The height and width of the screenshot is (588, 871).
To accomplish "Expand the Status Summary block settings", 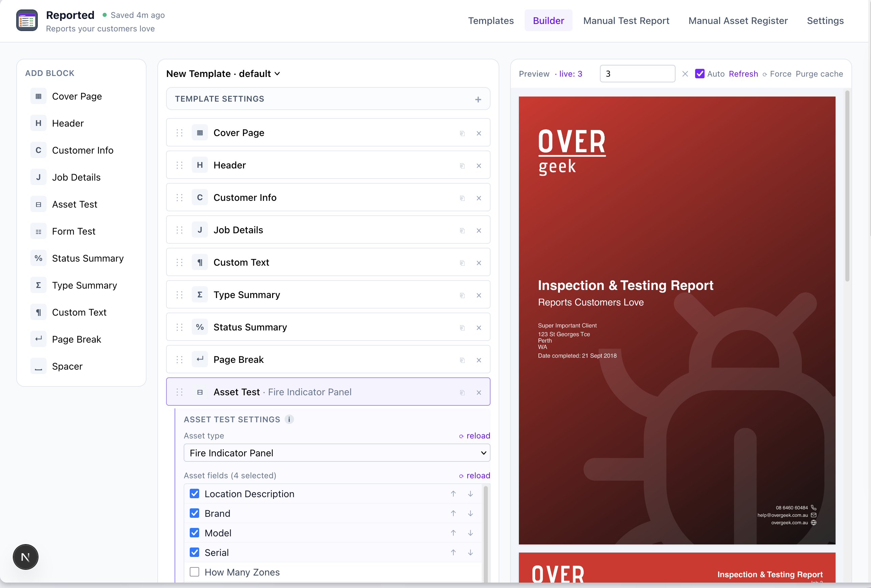I will (328, 327).
